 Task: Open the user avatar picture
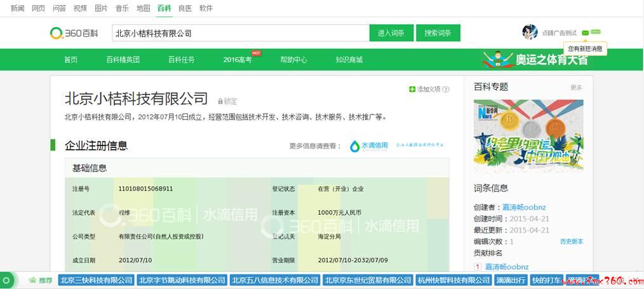530,32
